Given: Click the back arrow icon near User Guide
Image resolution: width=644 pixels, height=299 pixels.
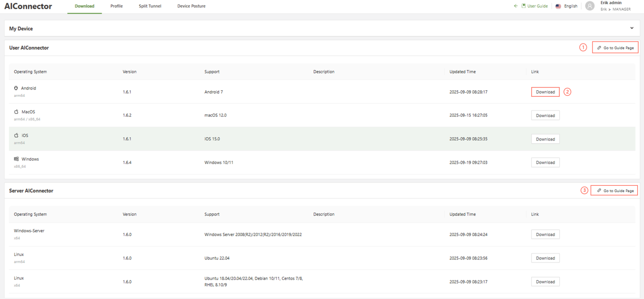Looking at the screenshot, I should pyautogui.click(x=516, y=6).
